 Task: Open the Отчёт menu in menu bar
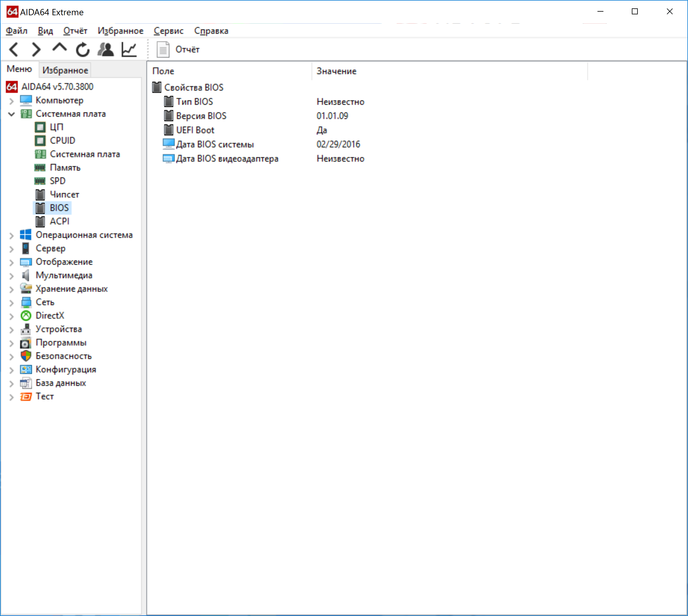[75, 31]
